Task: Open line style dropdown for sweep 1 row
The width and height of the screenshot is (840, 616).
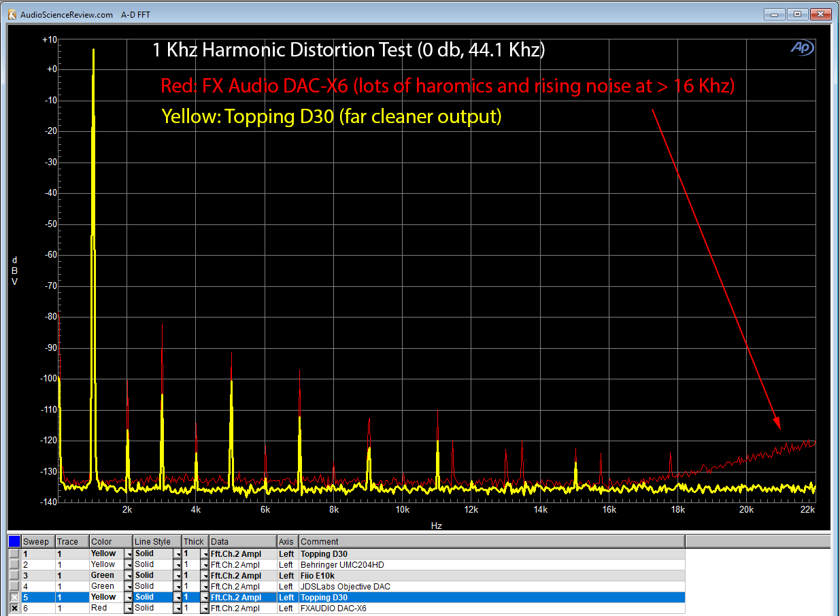Action: 178,554
